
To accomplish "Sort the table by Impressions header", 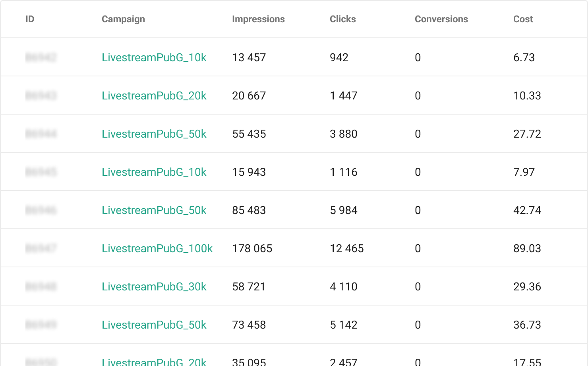I will (258, 19).
